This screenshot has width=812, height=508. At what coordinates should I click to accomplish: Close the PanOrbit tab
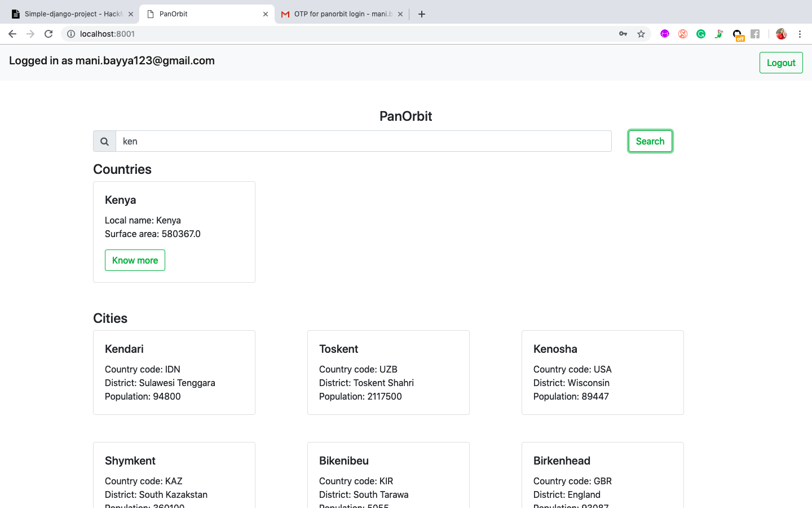pyautogui.click(x=266, y=14)
